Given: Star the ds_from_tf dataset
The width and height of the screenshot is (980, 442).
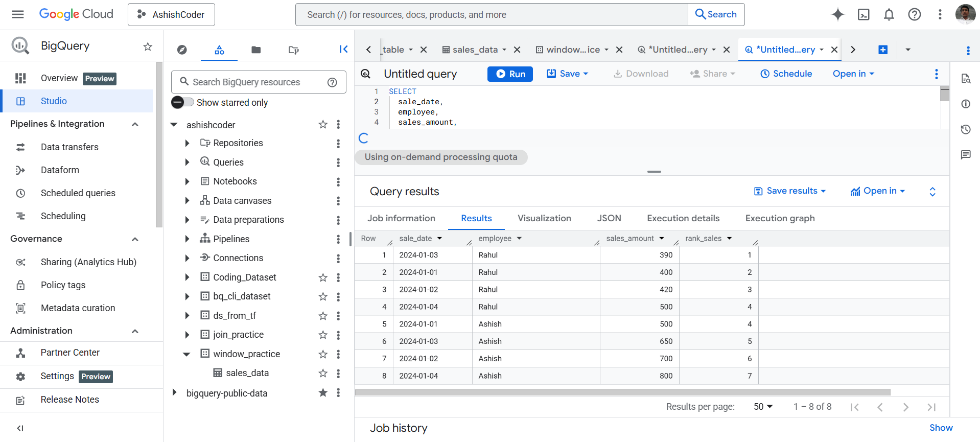Looking at the screenshot, I should (x=323, y=316).
